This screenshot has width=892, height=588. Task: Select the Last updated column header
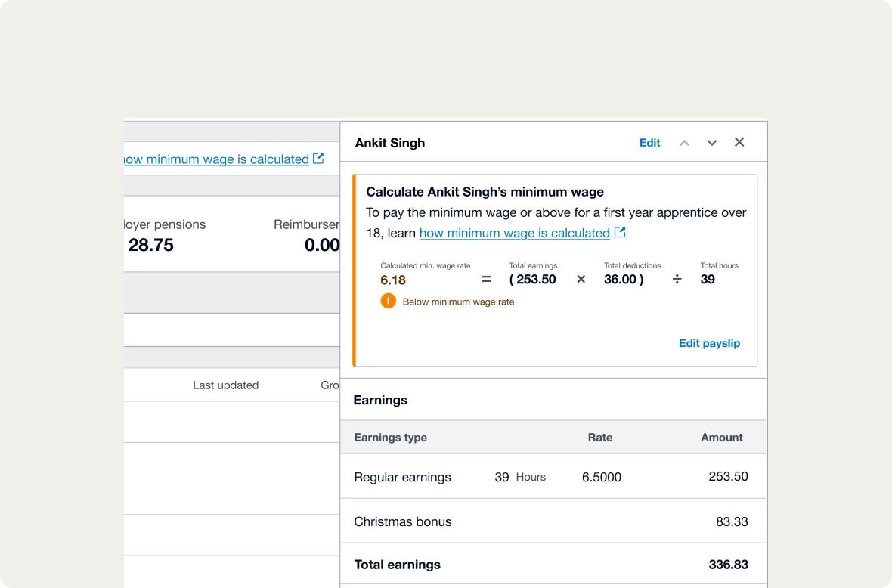pos(225,385)
